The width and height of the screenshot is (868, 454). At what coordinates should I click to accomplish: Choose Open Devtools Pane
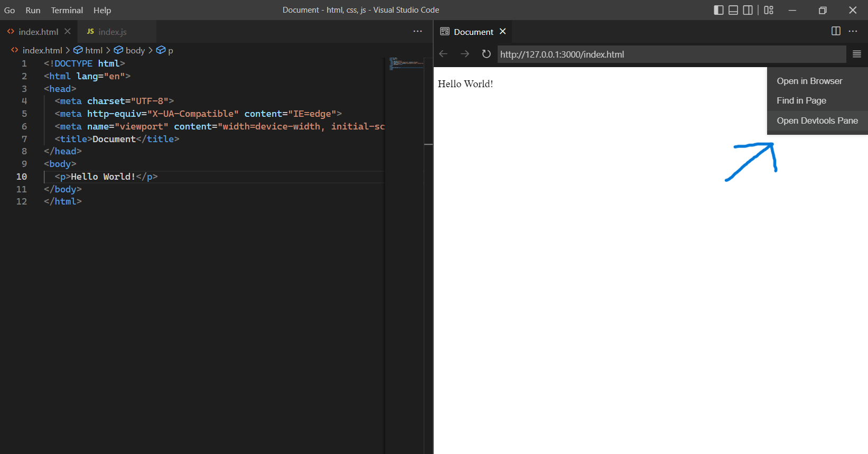click(x=817, y=121)
